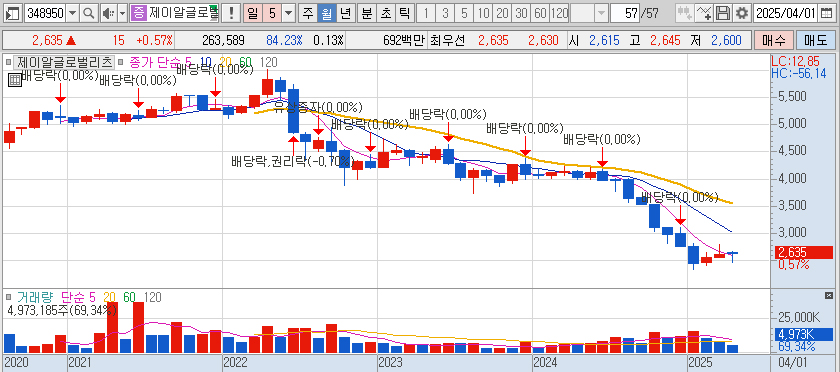
Task: Click the stock search magnifier icon
Action: [x=89, y=13]
